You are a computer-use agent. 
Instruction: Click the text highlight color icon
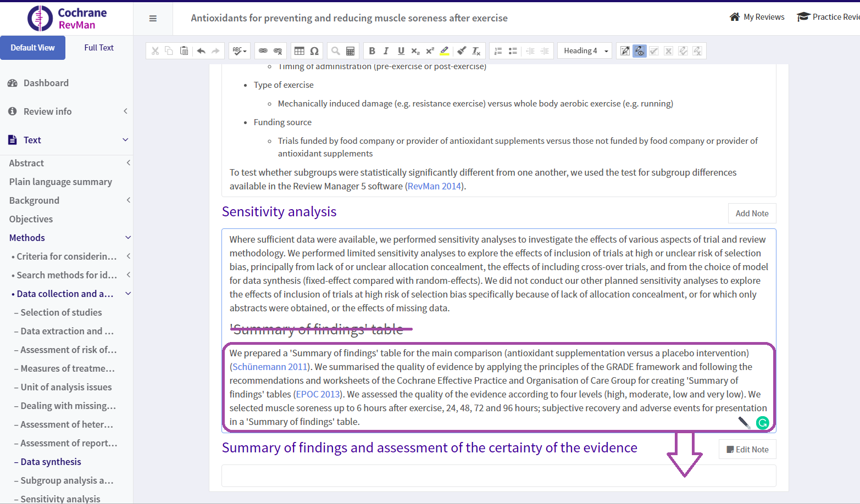445,51
